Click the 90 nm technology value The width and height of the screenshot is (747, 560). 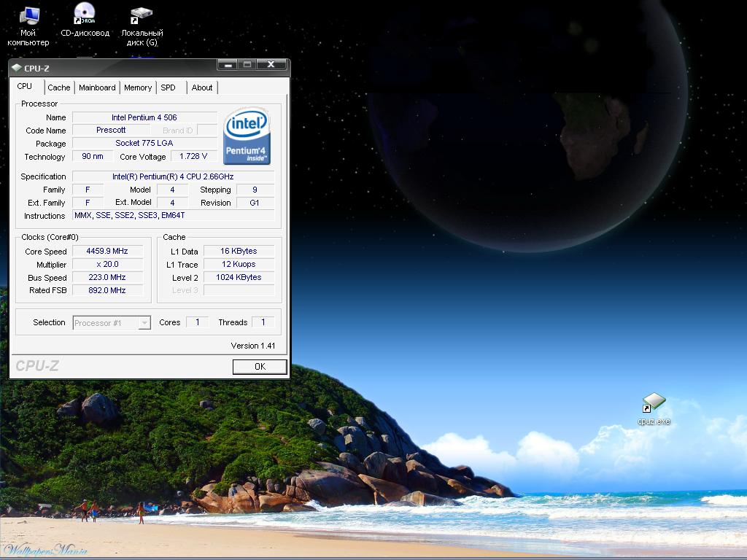click(93, 156)
